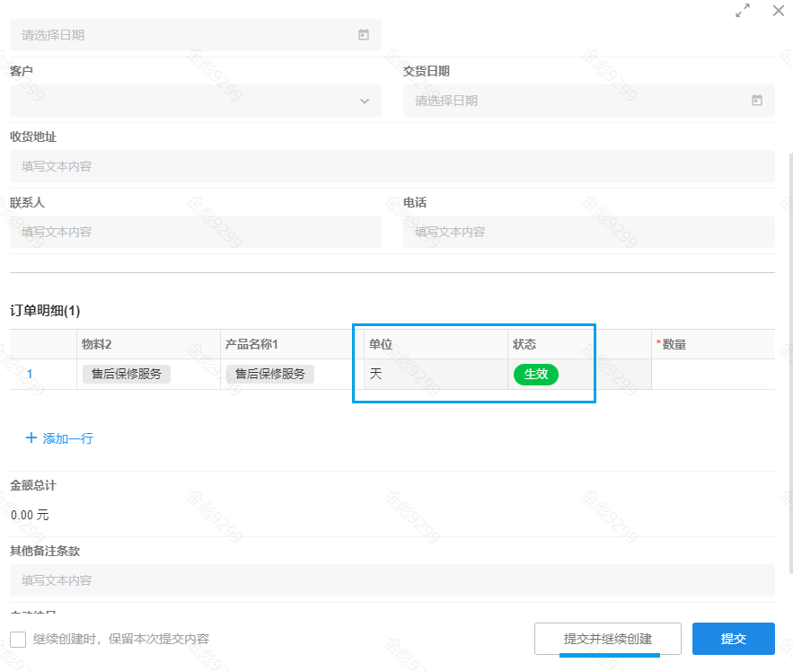Click row number 1 link
Viewport: 793px width, 672px height.
[x=30, y=375]
